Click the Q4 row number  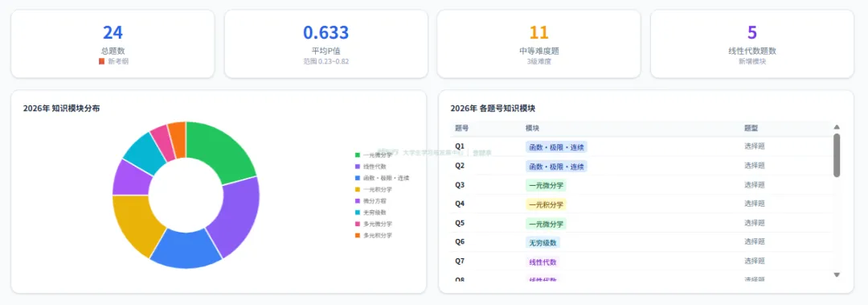point(460,204)
